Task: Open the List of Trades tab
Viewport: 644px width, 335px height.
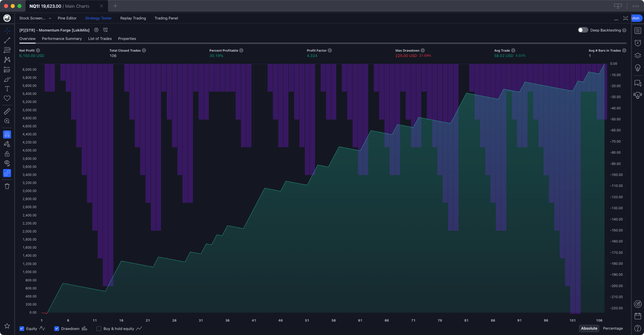Action: tap(100, 39)
